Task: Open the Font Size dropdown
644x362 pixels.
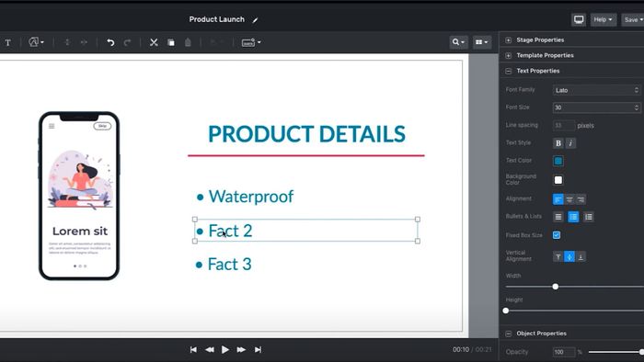Action: 596,107
